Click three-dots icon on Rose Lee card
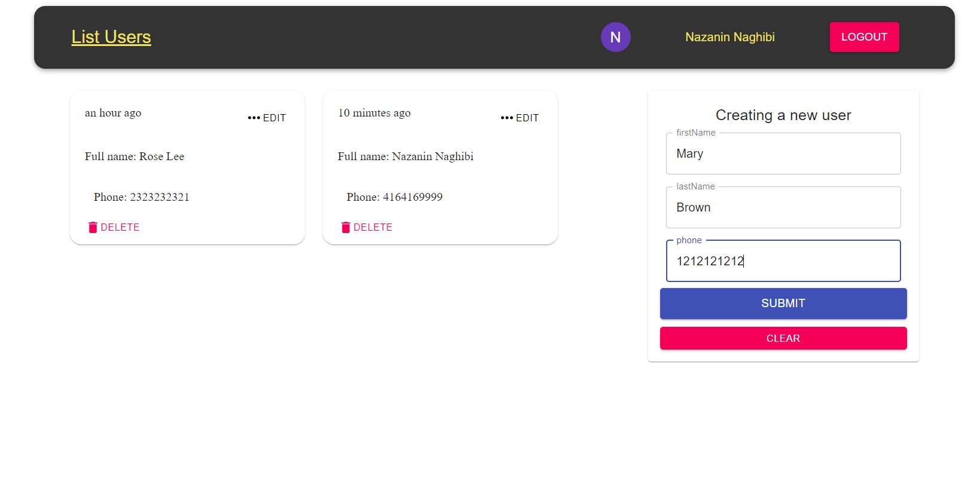 254,118
